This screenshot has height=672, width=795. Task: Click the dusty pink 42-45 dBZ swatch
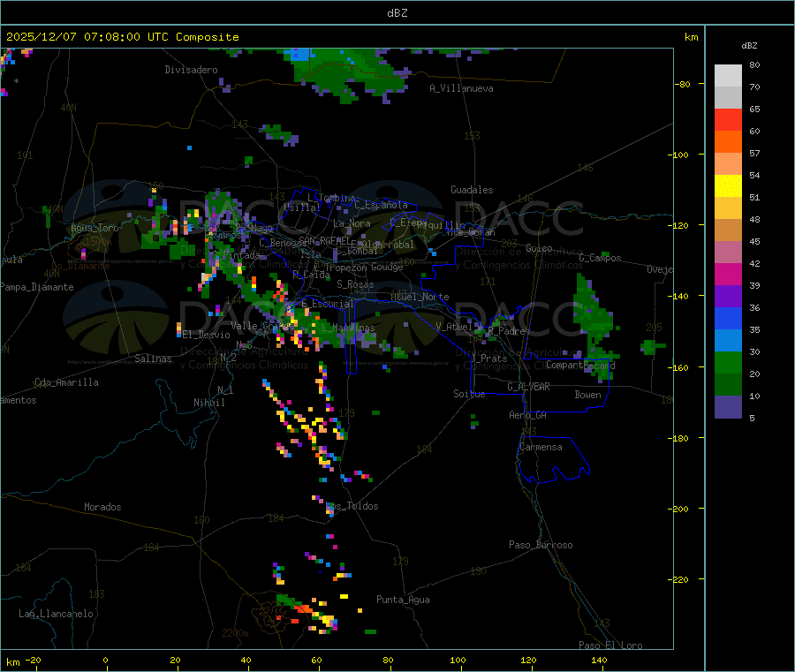[x=728, y=252]
